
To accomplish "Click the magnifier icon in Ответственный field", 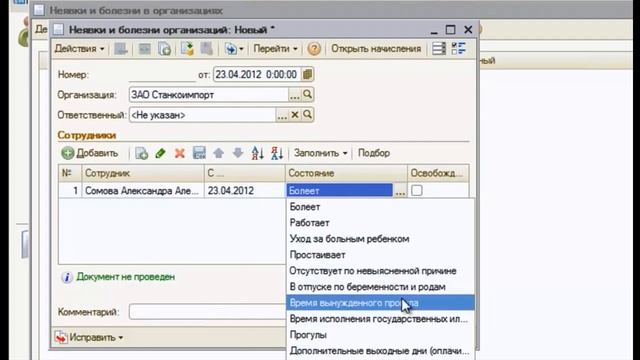I will coord(307,115).
